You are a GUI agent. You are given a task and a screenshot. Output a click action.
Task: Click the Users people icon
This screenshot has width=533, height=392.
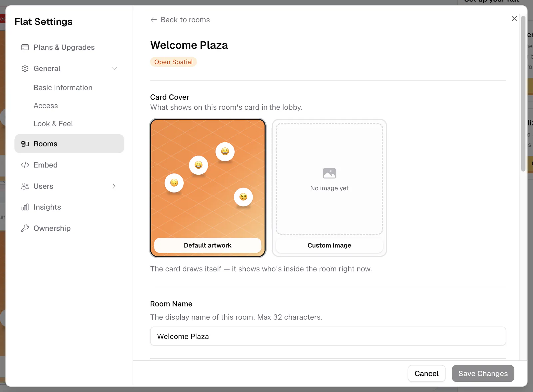25,186
